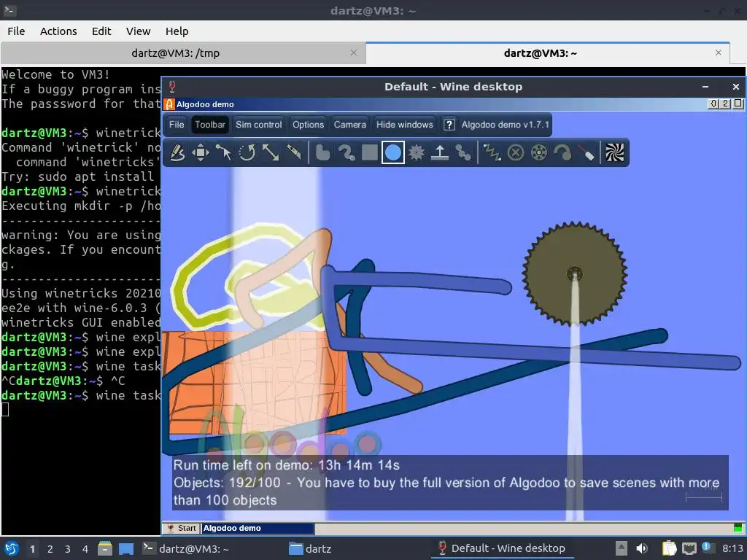Switch to workspace 1 on panel
Image resolution: width=747 pixels, height=560 pixels.
coord(32,549)
